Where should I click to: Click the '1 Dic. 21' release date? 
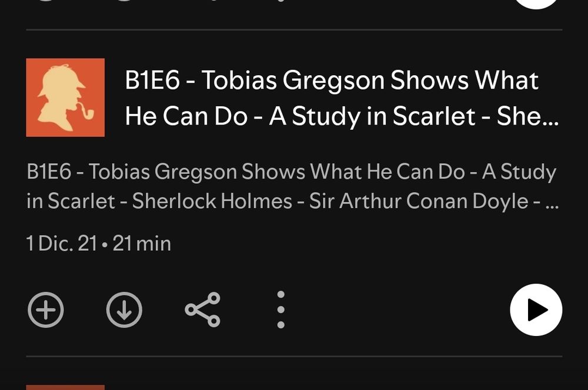[62, 244]
